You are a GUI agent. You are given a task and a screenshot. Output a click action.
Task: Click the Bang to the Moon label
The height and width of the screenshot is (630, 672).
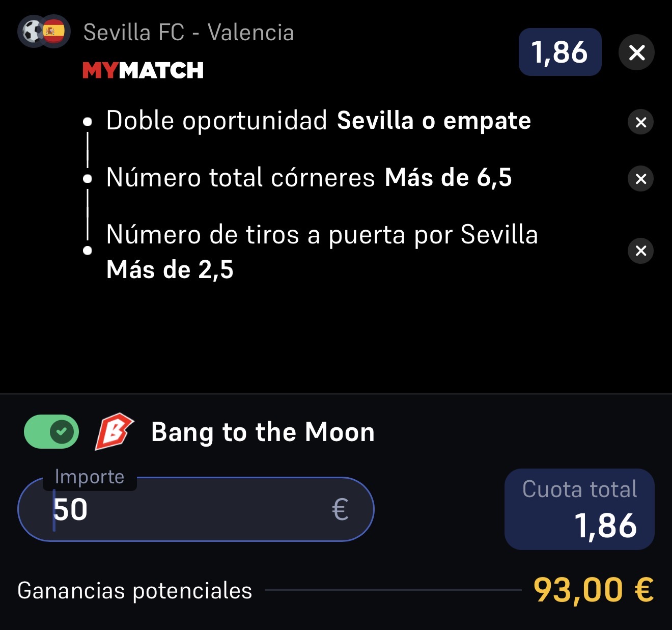click(x=263, y=432)
